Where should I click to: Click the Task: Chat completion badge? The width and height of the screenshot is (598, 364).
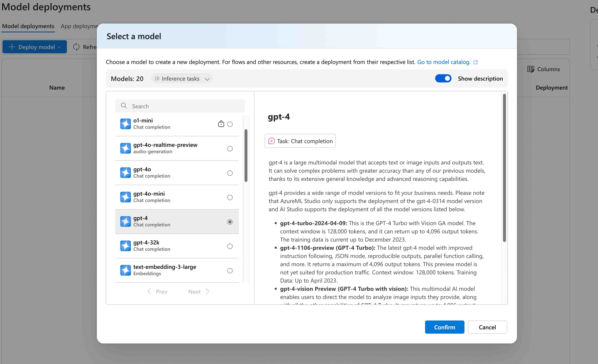click(300, 141)
